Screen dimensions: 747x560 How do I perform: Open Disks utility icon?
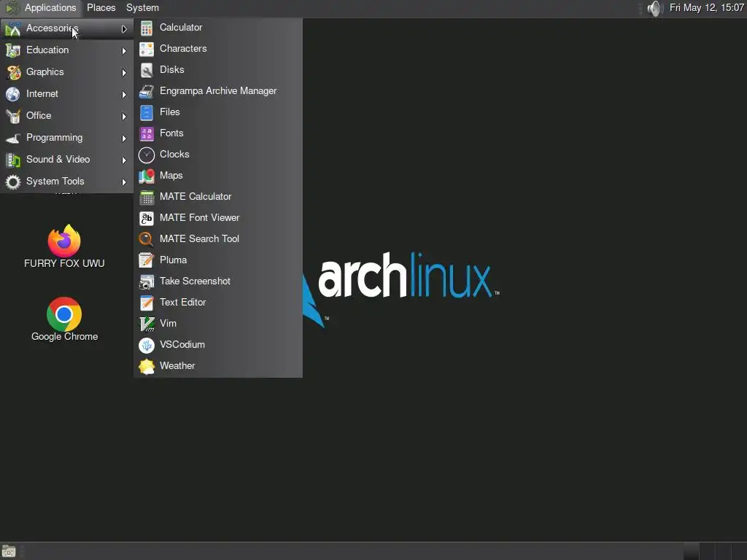[x=146, y=70]
